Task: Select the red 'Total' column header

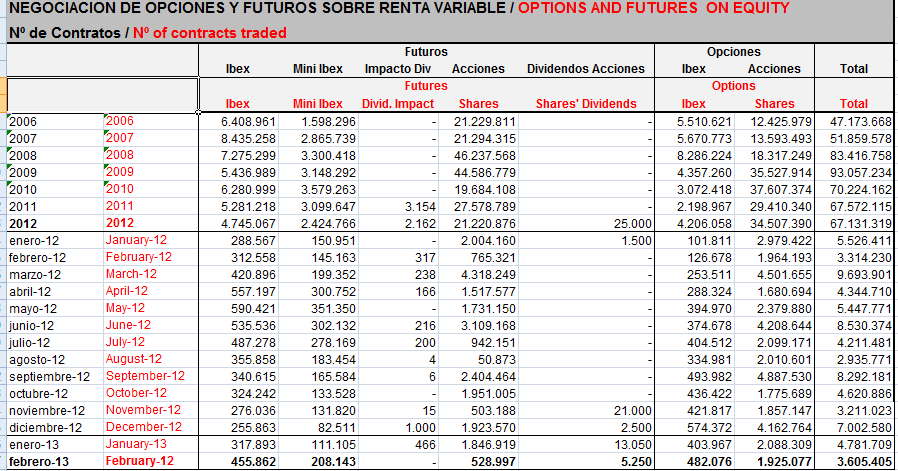Action: (x=853, y=103)
